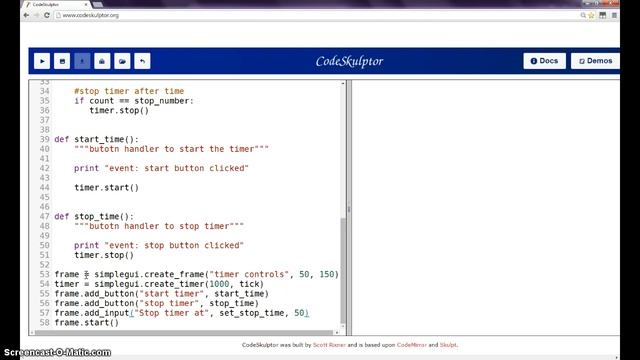Select the CodeSkulptor browser tab
640x360 pixels.
point(56,4)
